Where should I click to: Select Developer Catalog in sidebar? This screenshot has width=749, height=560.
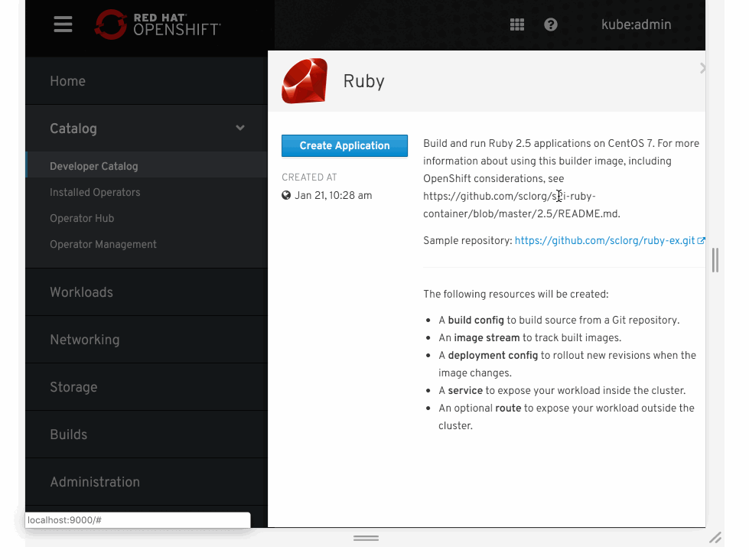pyautogui.click(x=146, y=166)
